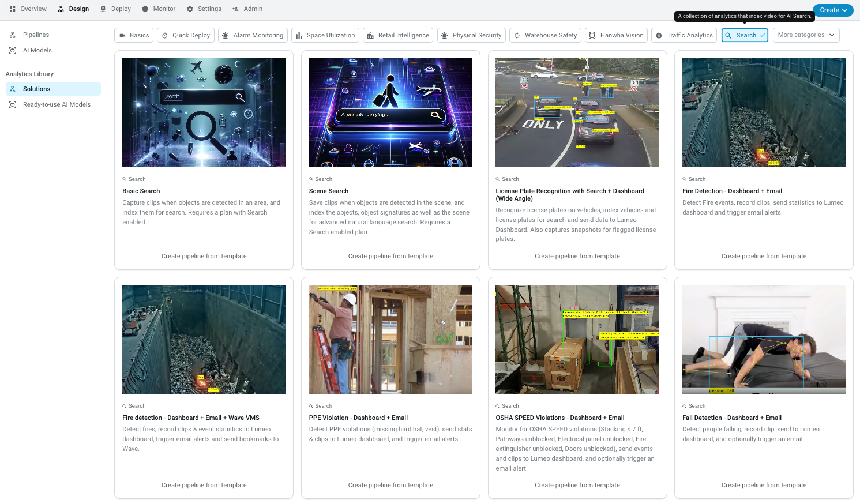Click the Deploy tab icon
The image size is (860, 504).
[x=103, y=9]
